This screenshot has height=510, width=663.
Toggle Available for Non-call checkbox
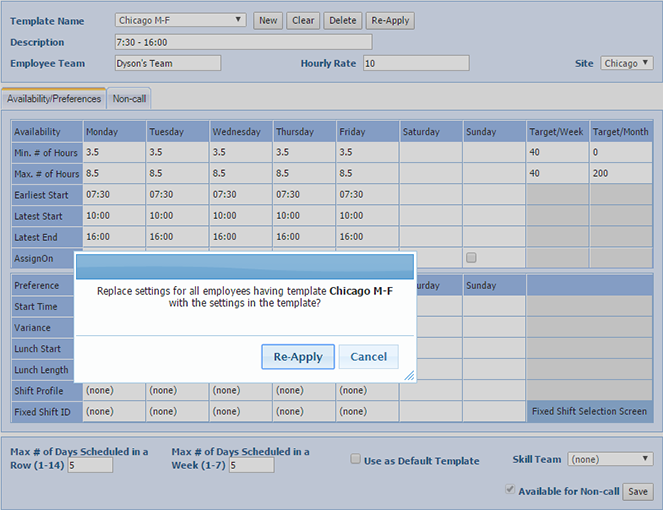point(512,491)
